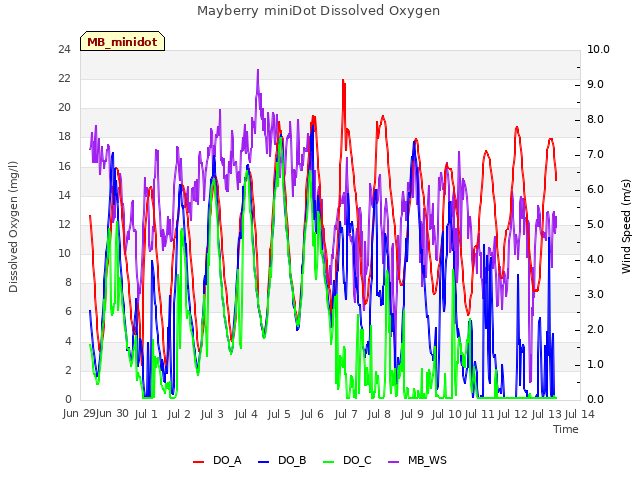Click the Jul 7 date tick label
The height and width of the screenshot is (480, 640).
[x=346, y=414]
